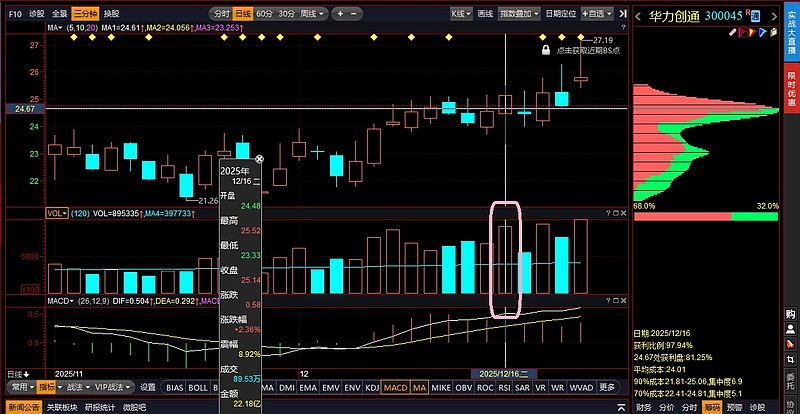Screen dimensions: 800x414
Task: Toggle the KDJ indicator
Action: pos(371,387)
